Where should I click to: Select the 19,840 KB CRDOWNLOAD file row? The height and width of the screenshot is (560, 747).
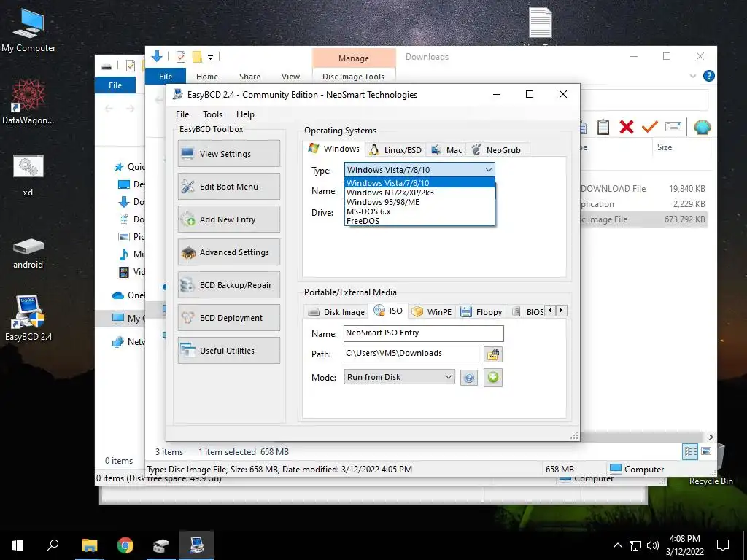(644, 189)
